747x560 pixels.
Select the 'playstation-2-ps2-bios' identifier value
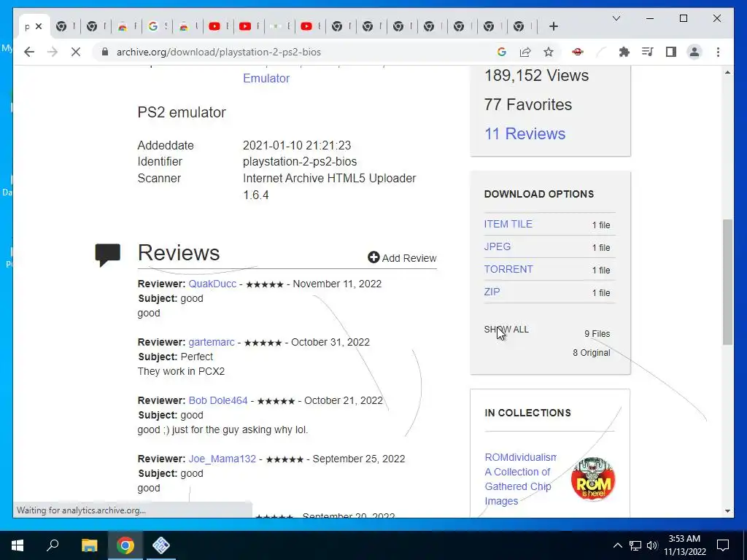point(300,161)
